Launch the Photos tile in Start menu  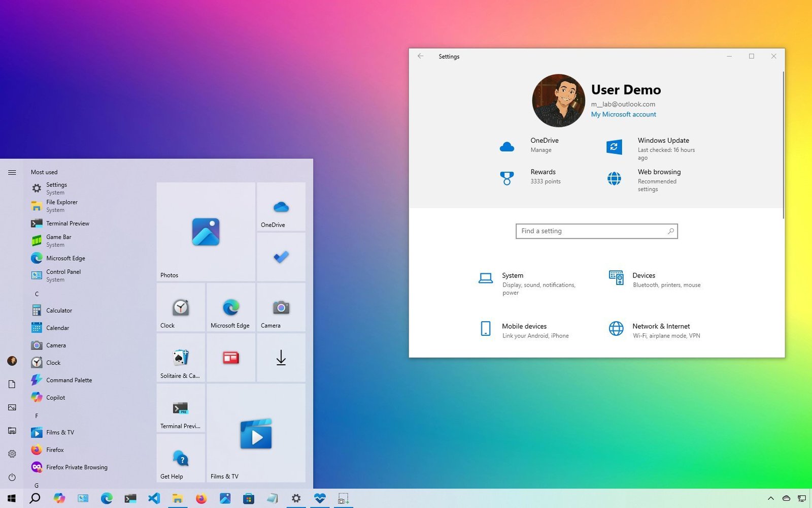[206, 232]
